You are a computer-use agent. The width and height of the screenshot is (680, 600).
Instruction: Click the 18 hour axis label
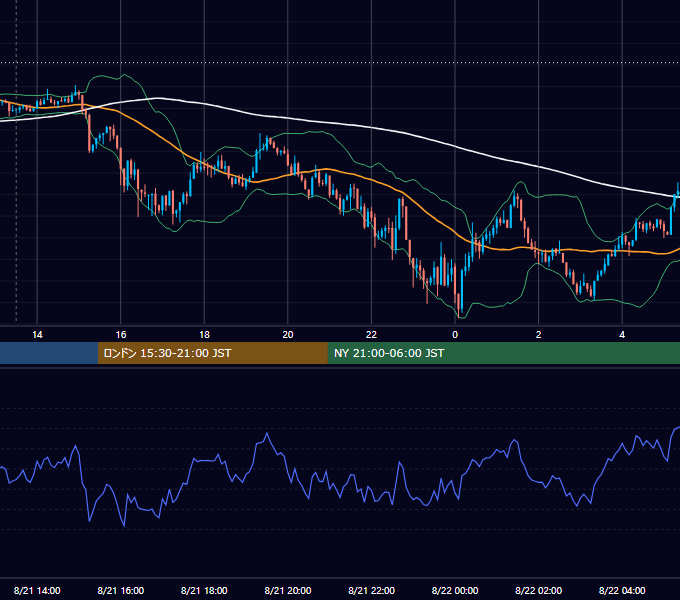click(204, 335)
